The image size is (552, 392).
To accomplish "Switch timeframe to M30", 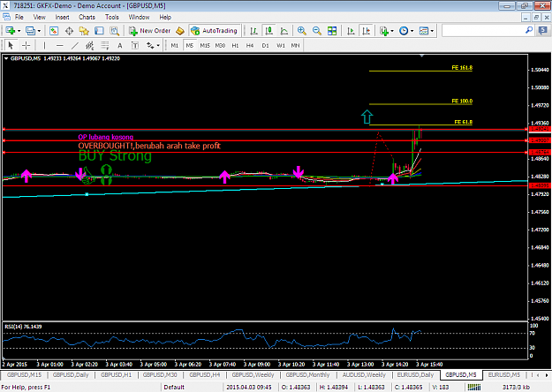I will [220, 45].
